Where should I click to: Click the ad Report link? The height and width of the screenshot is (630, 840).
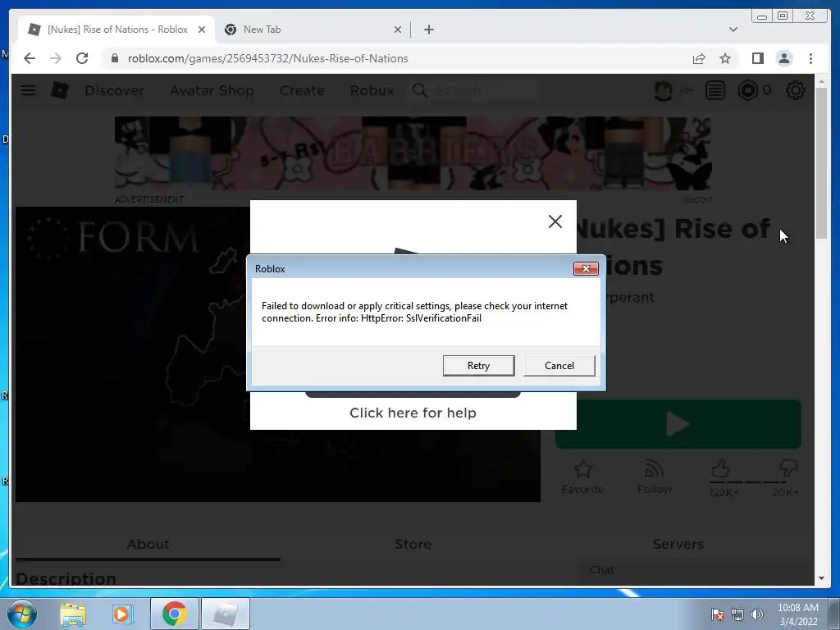(x=697, y=199)
